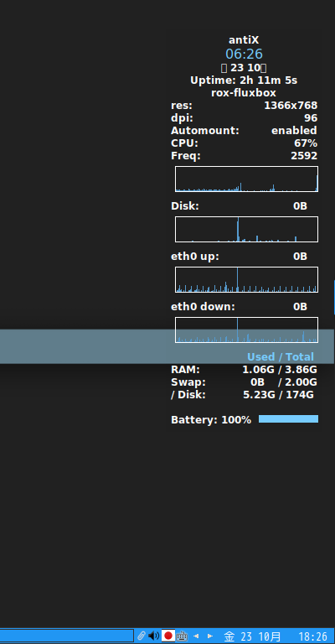Click the resolution value 1366x768
Viewport: 335px width, 644px height.
pyautogui.click(x=291, y=106)
